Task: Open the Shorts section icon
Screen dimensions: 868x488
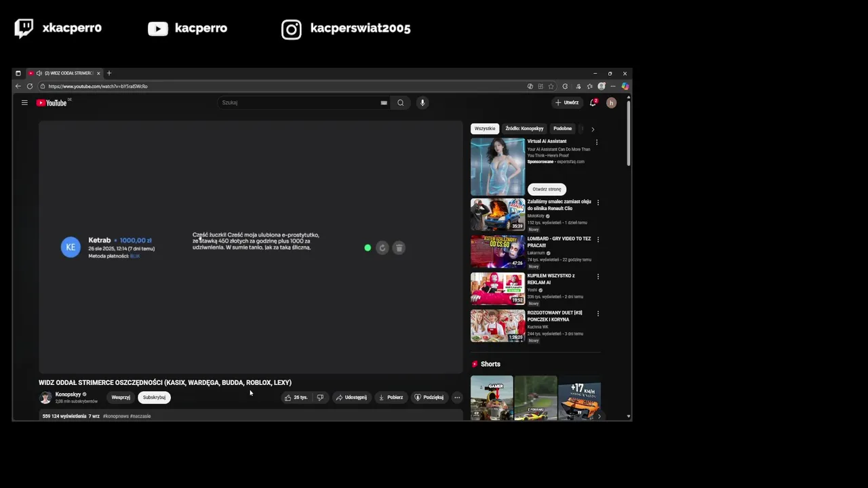Action: pos(475,364)
